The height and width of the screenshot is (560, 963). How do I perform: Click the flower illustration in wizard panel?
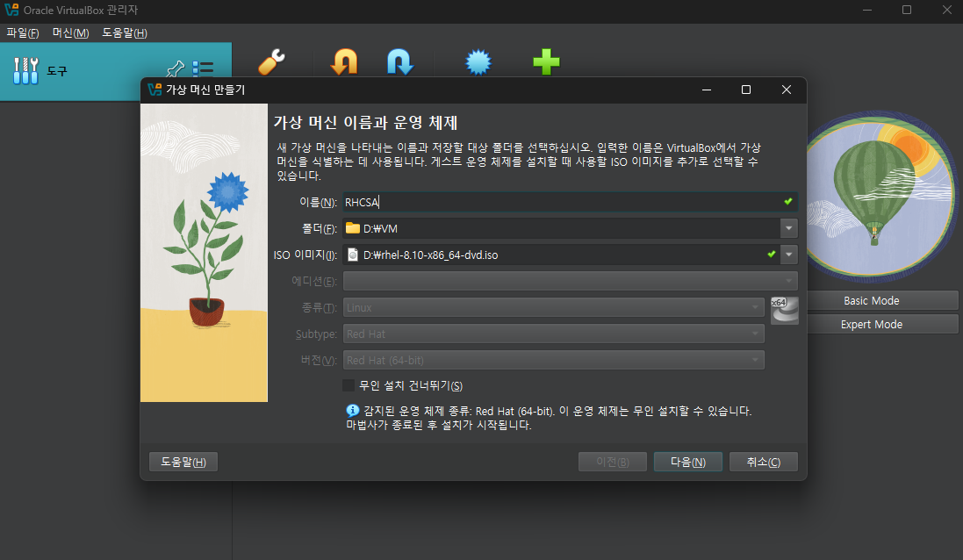click(204, 253)
